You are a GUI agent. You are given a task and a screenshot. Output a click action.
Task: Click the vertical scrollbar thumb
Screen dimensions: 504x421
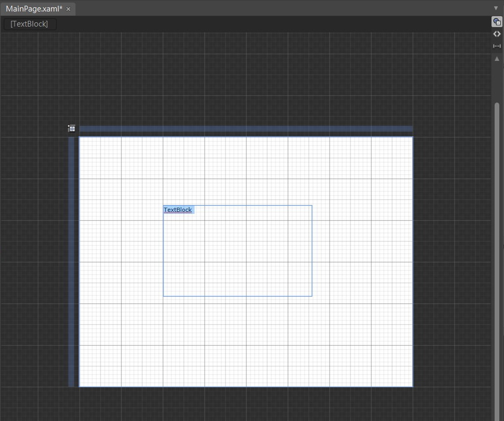(x=497, y=261)
